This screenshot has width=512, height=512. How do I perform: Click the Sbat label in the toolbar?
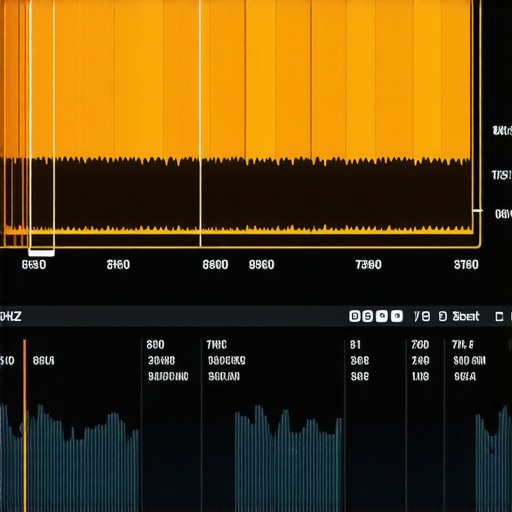pos(466,316)
